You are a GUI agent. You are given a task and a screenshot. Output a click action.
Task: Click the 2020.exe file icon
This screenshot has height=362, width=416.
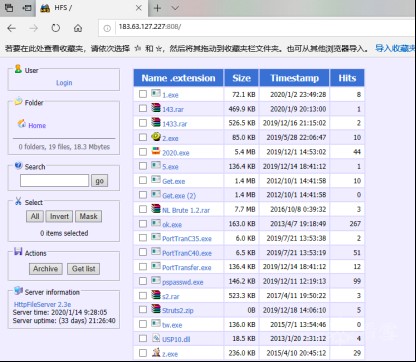click(156, 151)
